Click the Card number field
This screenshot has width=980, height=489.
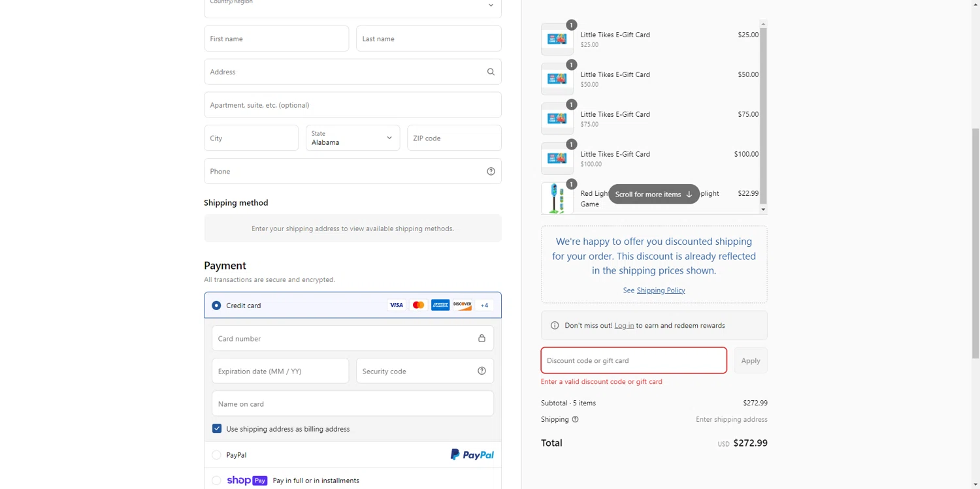[x=353, y=338]
